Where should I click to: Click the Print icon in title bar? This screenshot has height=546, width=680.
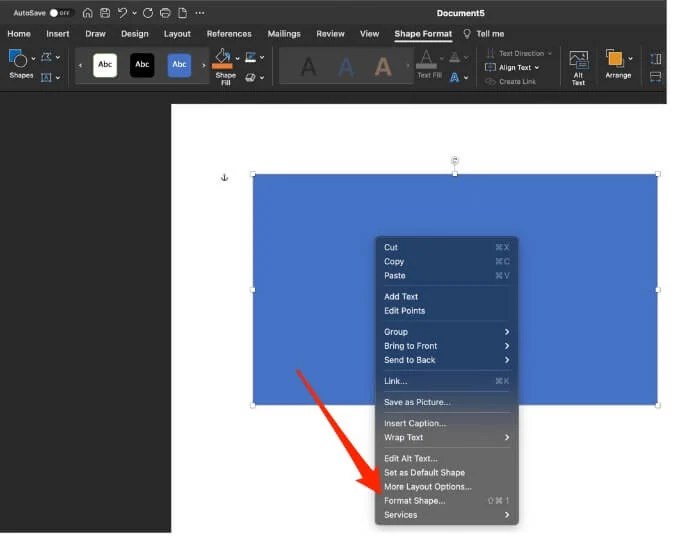point(165,13)
